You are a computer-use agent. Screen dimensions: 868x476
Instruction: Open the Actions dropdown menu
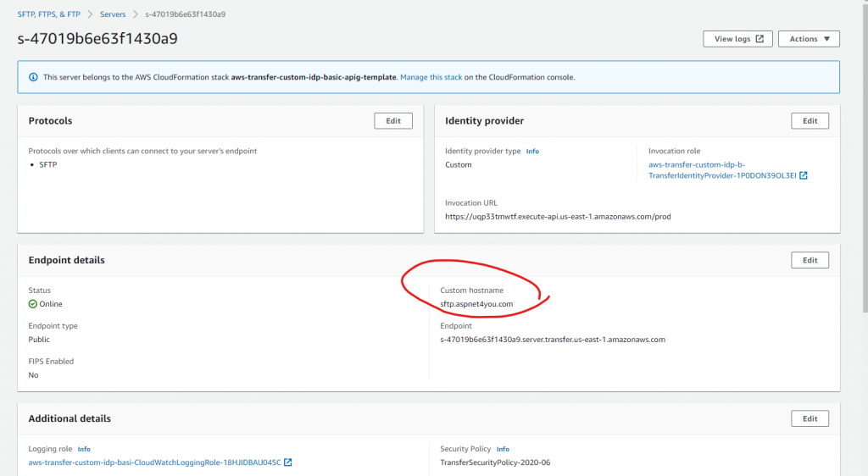pos(809,39)
